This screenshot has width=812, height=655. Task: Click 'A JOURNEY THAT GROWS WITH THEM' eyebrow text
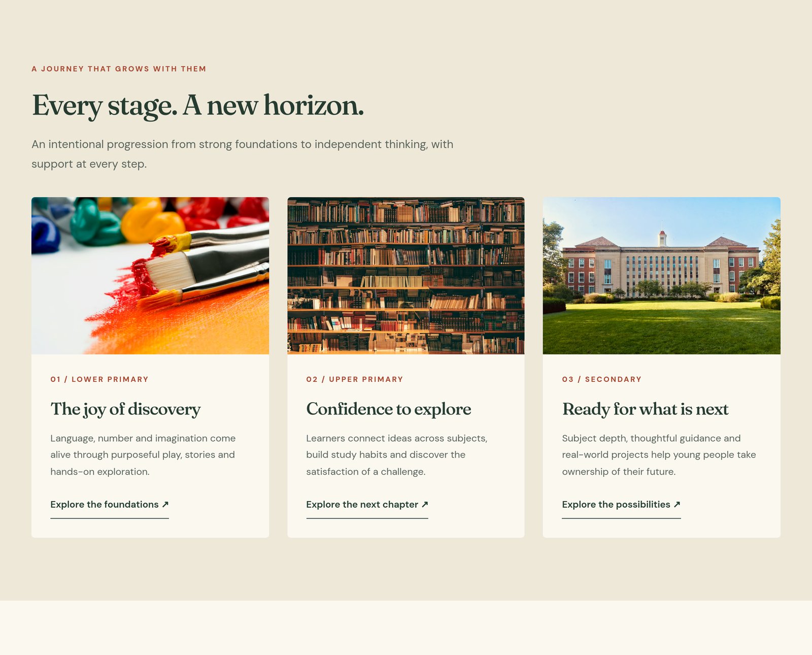[119, 69]
